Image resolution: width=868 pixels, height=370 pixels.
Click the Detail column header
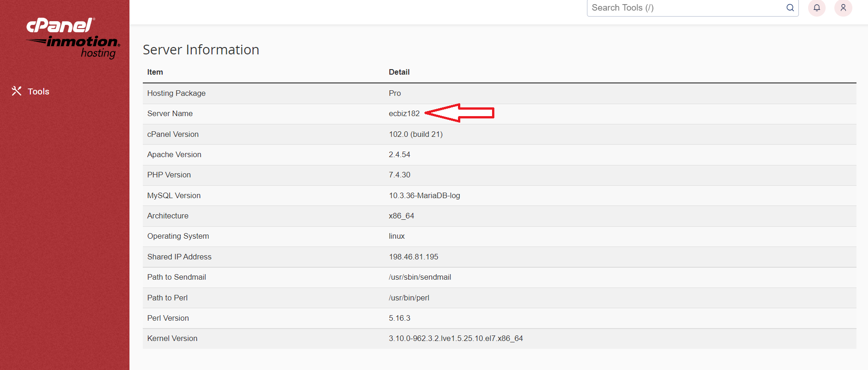tap(399, 72)
